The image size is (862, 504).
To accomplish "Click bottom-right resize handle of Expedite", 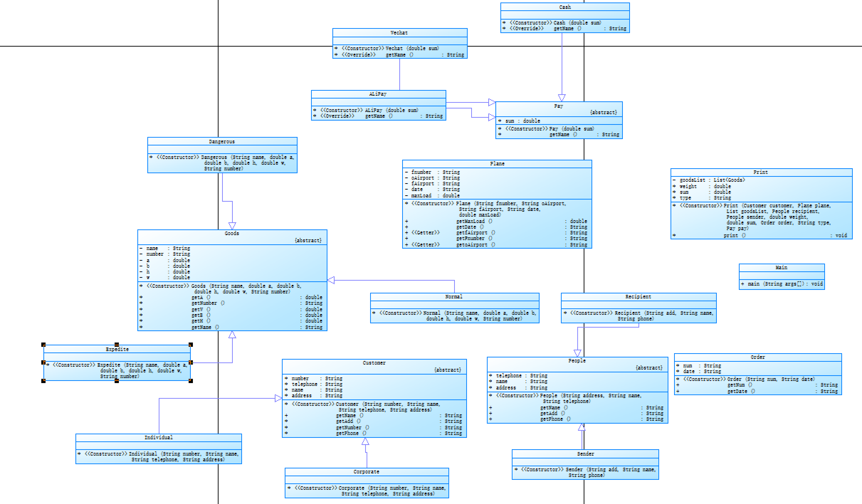I will [x=191, y=381].
